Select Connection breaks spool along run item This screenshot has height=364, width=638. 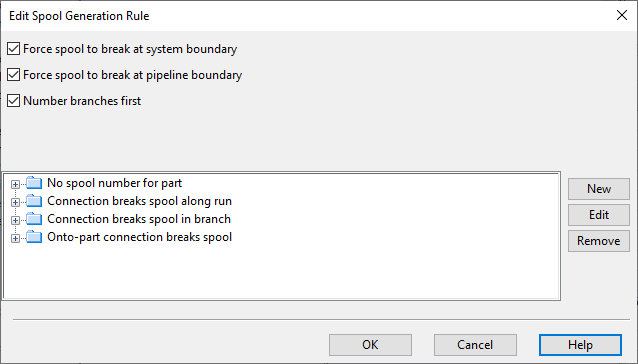click(x=140, y=201)
